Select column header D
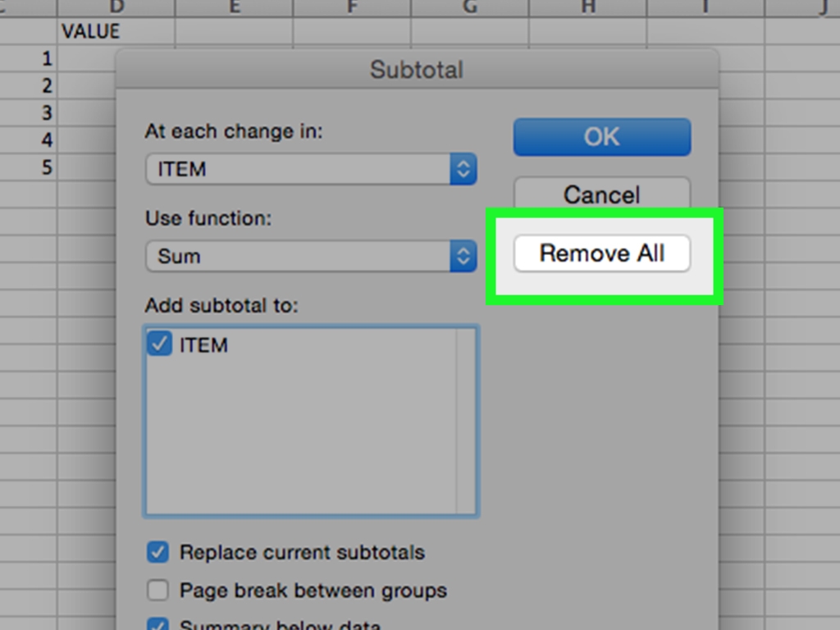This screenshot has width=840, height=630. point(116,8)
